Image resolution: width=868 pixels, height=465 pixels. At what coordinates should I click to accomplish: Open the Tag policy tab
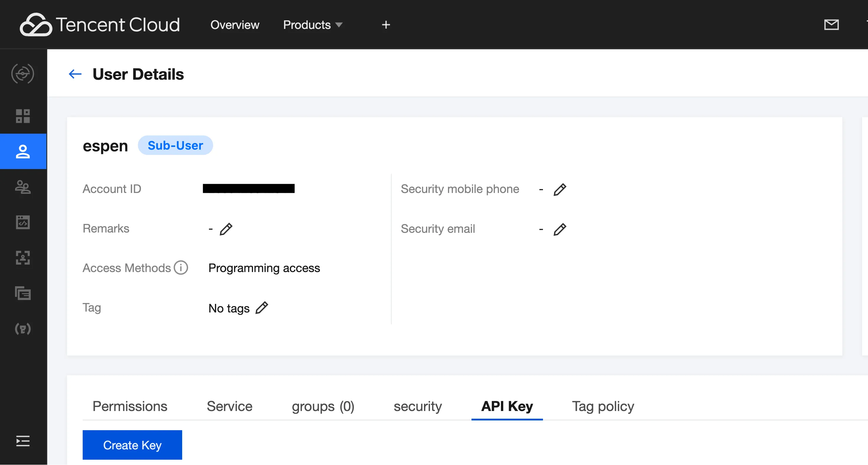pos(603,406)
